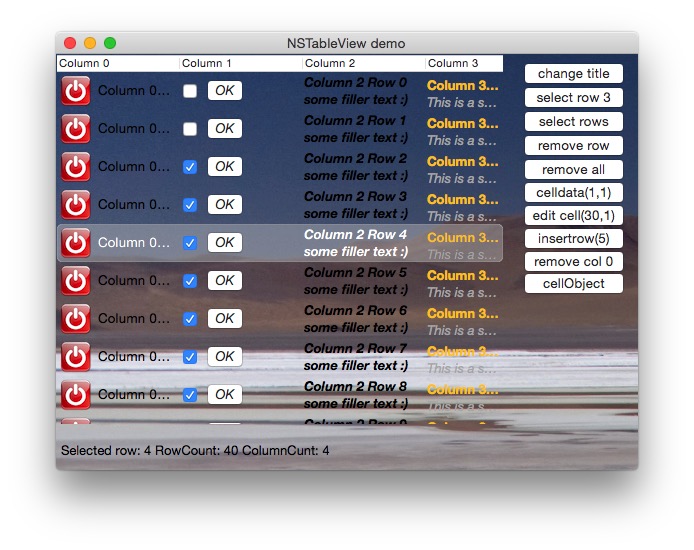Click the 'NSTableView demo' window title
Screen dimensions: 694x550
click(346, 43)
